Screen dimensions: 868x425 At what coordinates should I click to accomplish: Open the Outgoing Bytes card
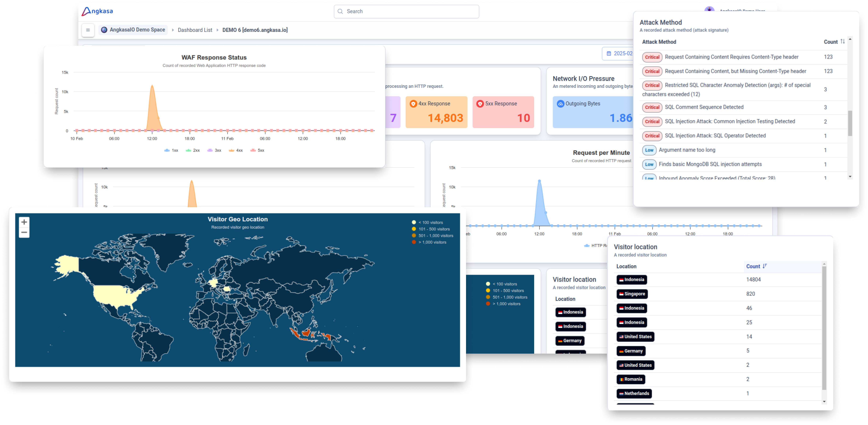click(x=593, y=112)
